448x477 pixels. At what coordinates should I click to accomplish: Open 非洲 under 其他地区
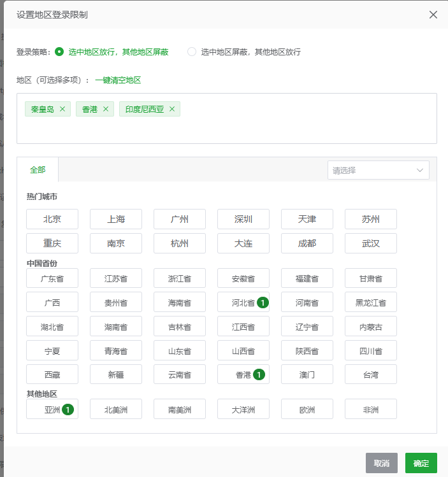click(371, 409)
